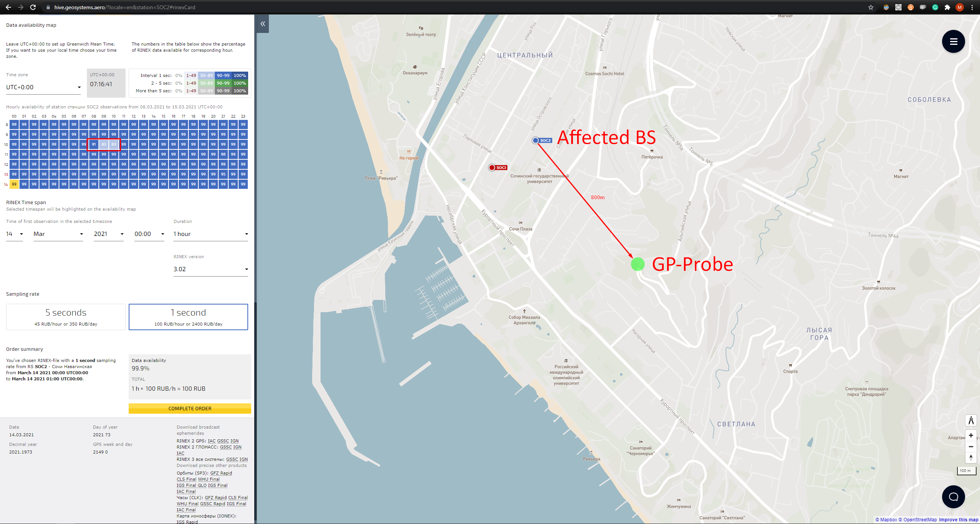Open the year dropdown showing 2021

coord(109,234)
